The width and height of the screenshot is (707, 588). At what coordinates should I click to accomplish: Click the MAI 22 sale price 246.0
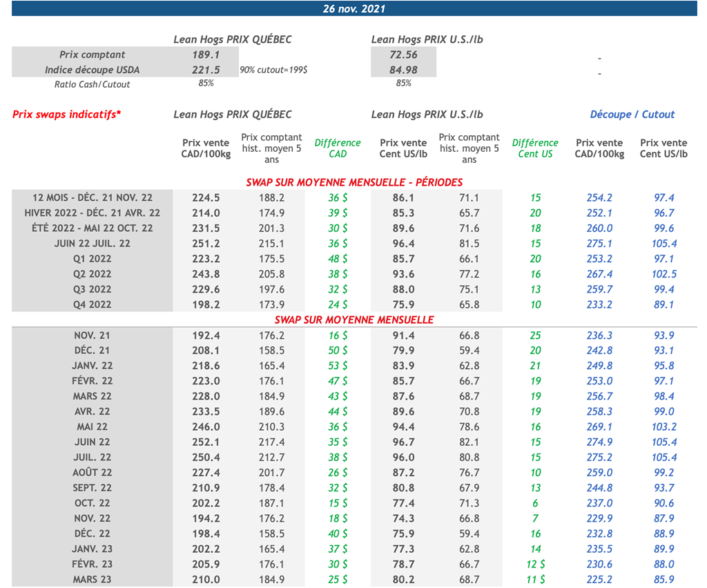[x=206, y=427]
